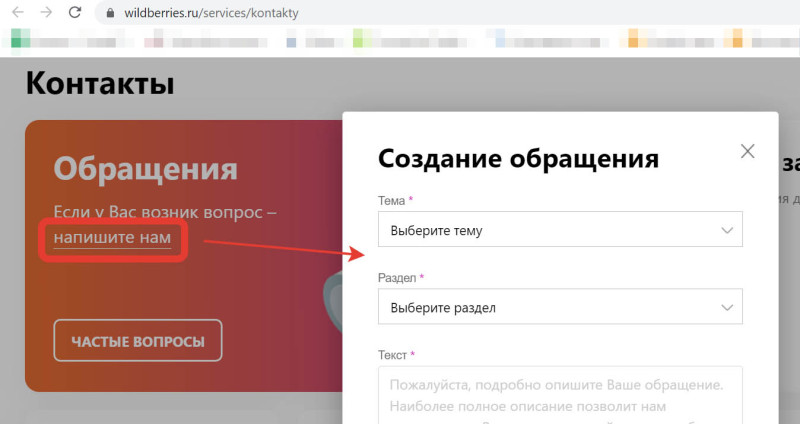Viewport: 800px width, 424px height.
Task: View site security via the padlock icon
Action: 110,13
